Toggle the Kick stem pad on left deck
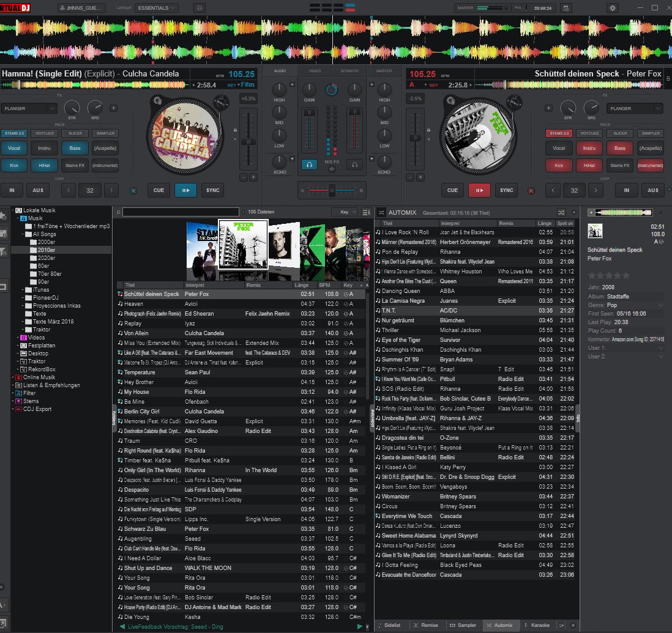The width and height of the screenshot is (672, 633). coord(14,165)
